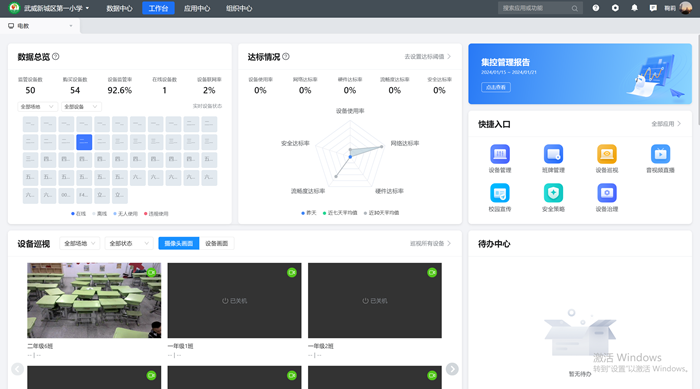Open the 校园宣传 quick entry icon
700x389 pixels.
[500, 193]
